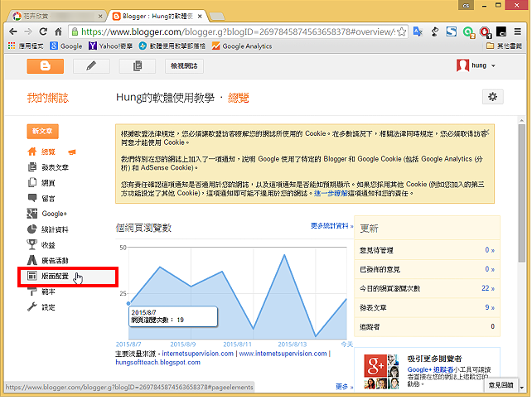The image size is (532, 400).
Task: Open hungsoftteach.blogspot.com link
Action: pyautogui.click(x=157, y=363)
